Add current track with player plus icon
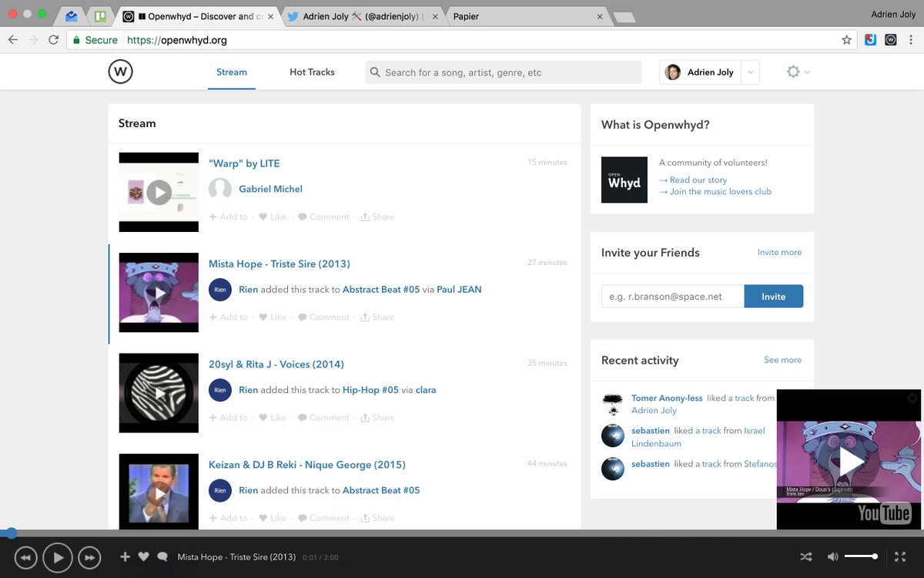The image size is (924, 578). coord(125,556)
